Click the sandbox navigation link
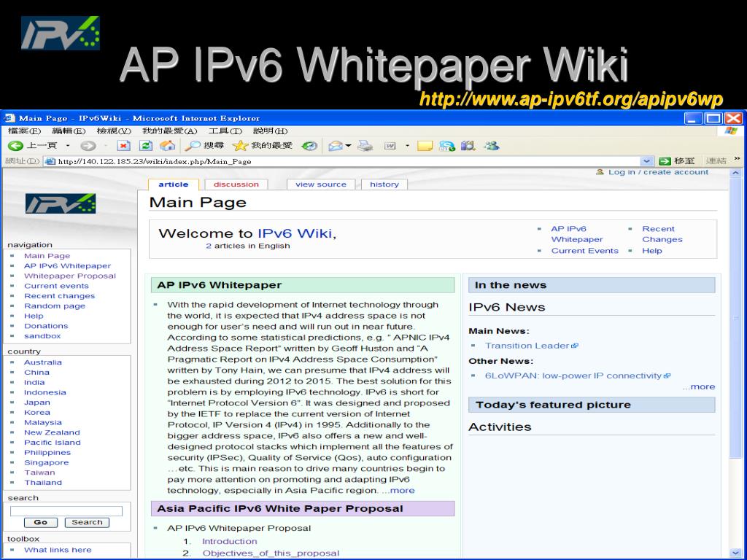The image size is (747, 560). [x=42, y=335]
